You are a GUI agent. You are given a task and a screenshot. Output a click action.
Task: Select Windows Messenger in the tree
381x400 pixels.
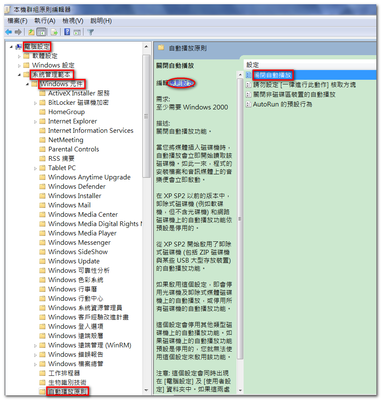(x=79, y=242)
